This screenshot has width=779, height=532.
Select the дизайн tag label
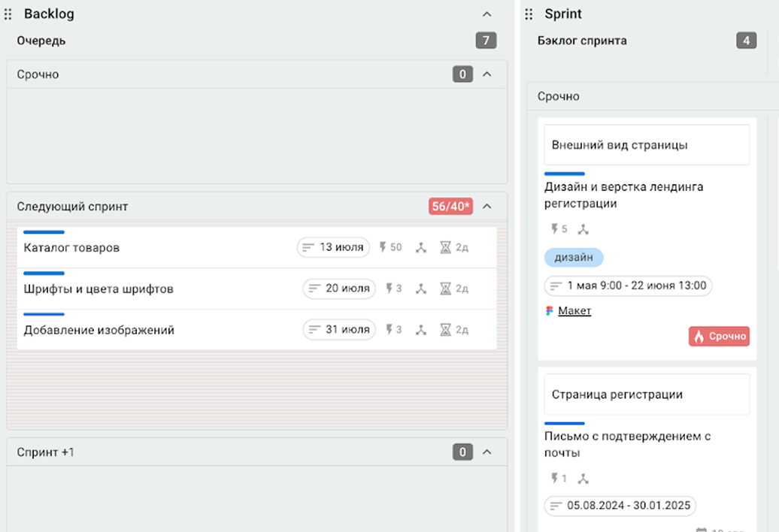(x=574, y=258)
